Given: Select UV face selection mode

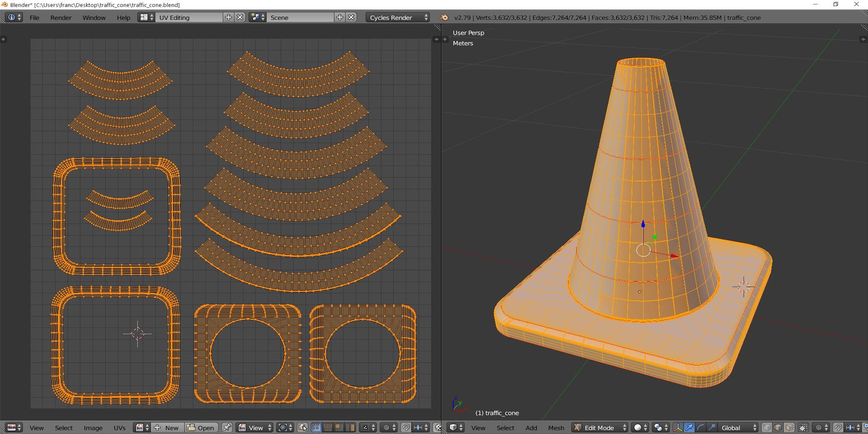Looking at the screenshot, I should pos(338,427).
